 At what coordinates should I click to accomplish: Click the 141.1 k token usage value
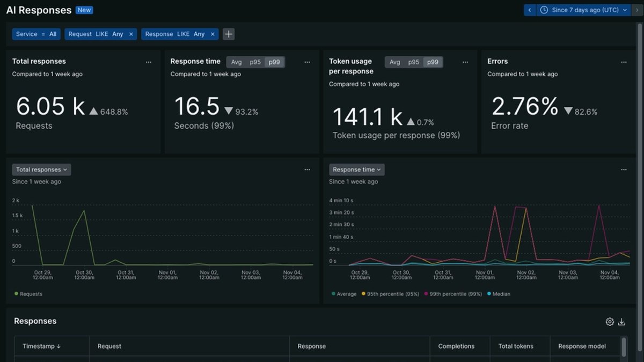click(x=368, y=116)
